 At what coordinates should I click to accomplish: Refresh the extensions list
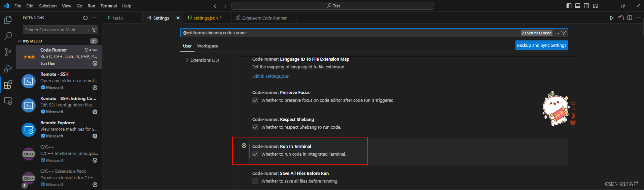[x=85, y=18]
